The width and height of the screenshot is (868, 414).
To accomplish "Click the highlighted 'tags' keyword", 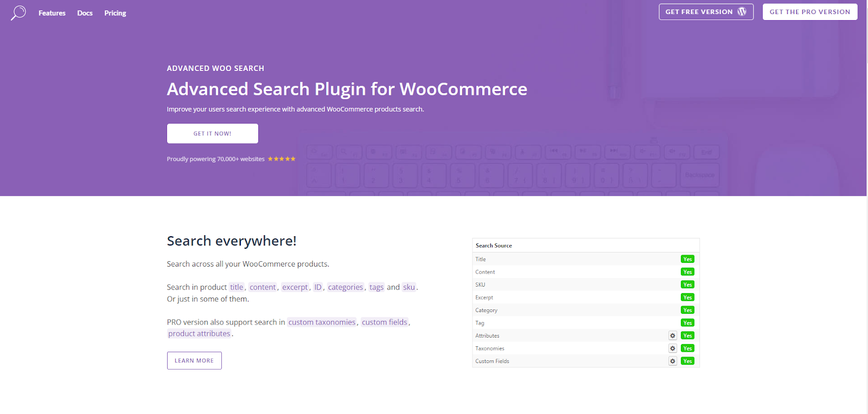I will coord(376,287).
